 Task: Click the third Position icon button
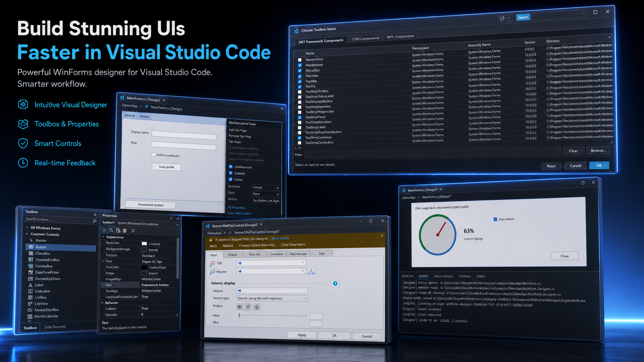[x=257, y=307]
